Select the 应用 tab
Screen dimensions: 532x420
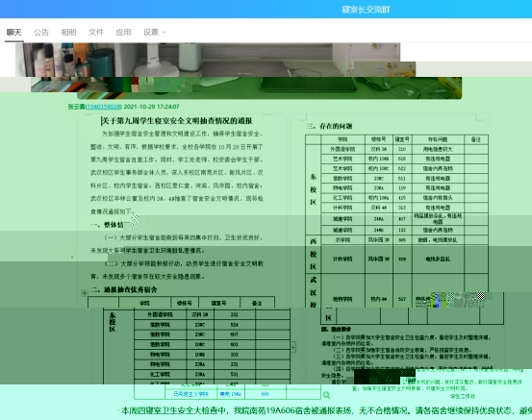coord(123,33)
